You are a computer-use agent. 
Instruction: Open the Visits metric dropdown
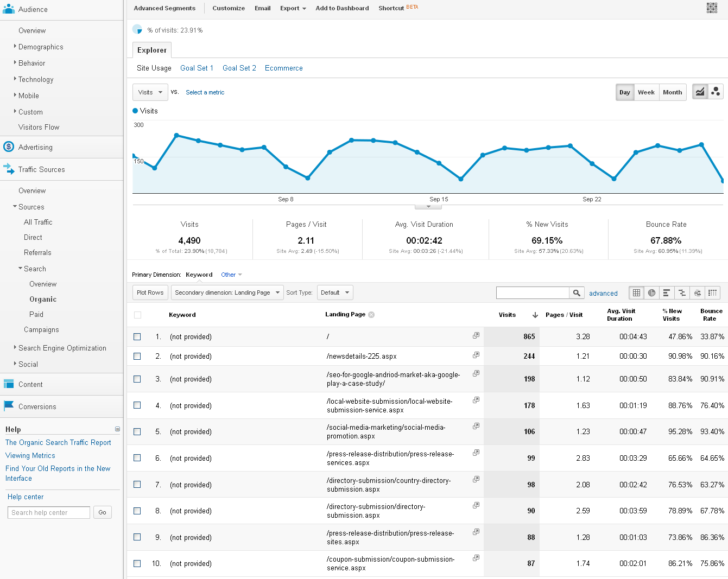[150, 92]
